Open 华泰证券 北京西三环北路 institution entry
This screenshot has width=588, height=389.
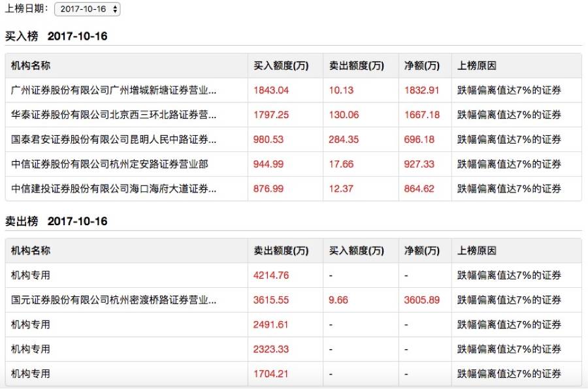[x=114, y=115]
